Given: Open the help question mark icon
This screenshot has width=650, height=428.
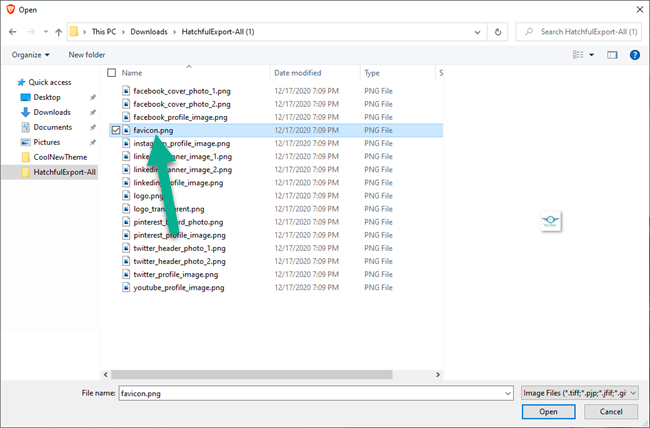Looking at the screenshot, I should [x=634, y=54].
